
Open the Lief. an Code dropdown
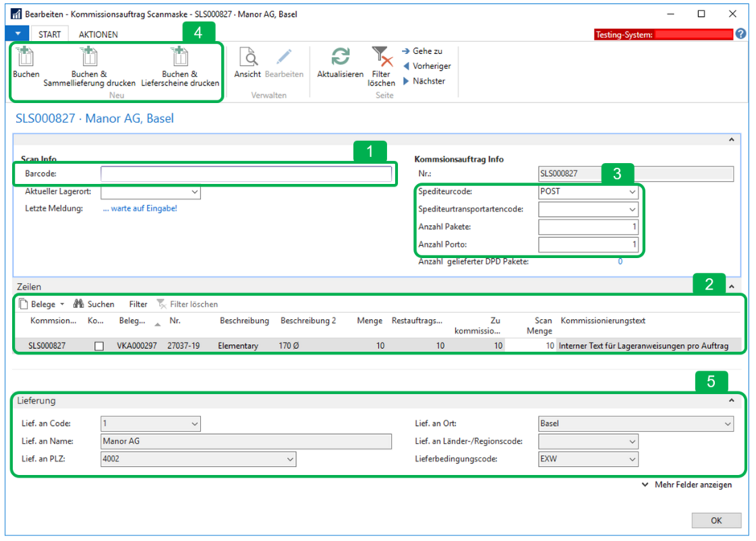(195, 424)
